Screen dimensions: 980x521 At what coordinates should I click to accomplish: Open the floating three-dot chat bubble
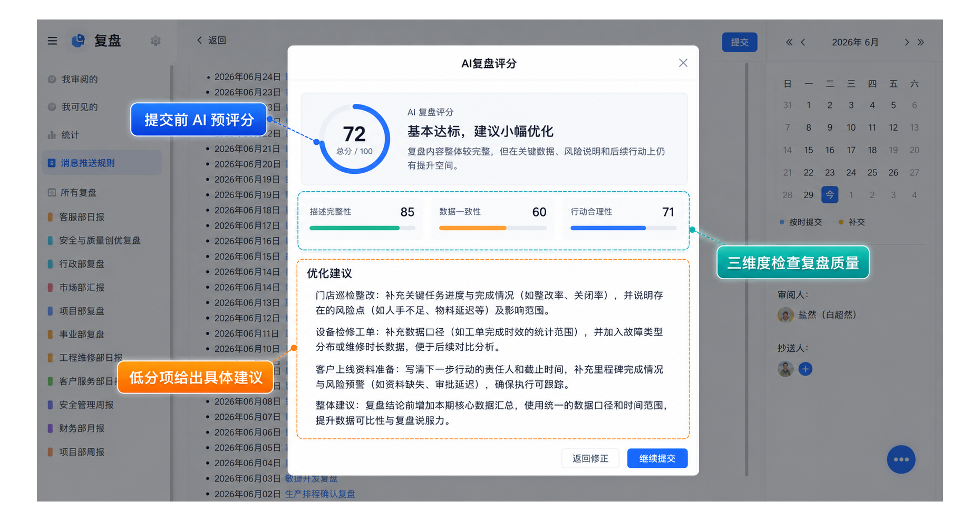click(901, 459)
